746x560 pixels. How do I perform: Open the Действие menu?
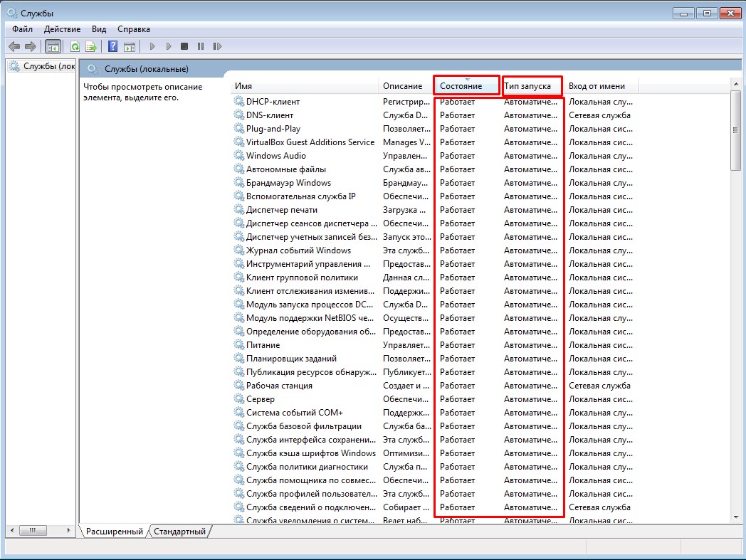63,29
